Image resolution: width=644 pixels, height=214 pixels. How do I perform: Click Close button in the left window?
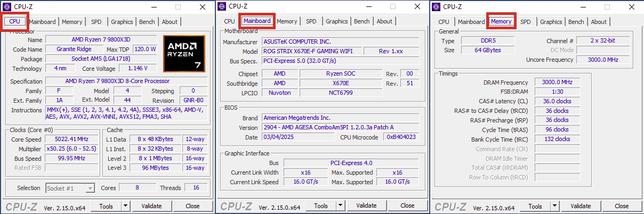[192, 206]
